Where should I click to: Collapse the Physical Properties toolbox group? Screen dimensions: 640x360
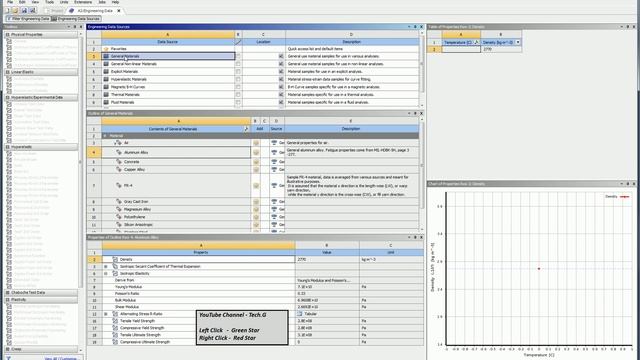click(x=7, y=35)
